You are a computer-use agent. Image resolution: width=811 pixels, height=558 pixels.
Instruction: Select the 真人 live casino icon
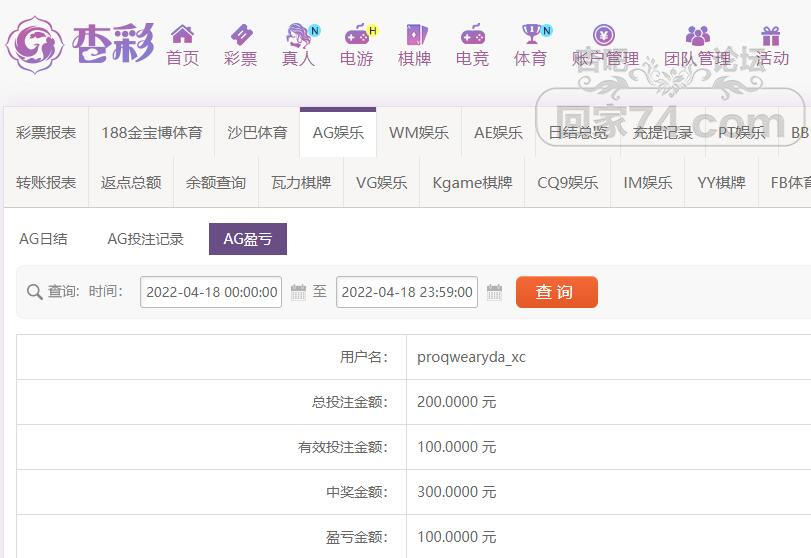coord(298,35)
